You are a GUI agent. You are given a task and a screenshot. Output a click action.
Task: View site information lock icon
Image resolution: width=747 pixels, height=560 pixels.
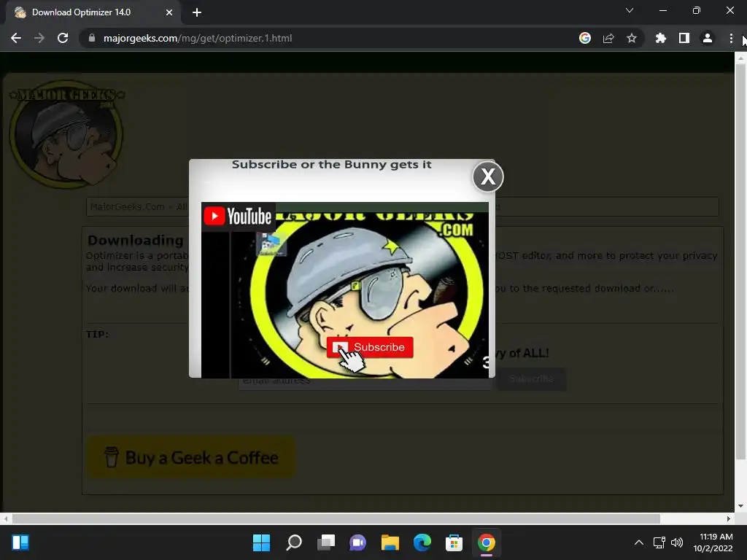click(91, 38)
